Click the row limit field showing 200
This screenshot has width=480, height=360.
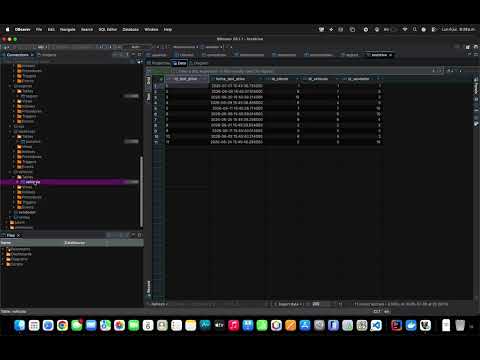(x=320, y=304)
